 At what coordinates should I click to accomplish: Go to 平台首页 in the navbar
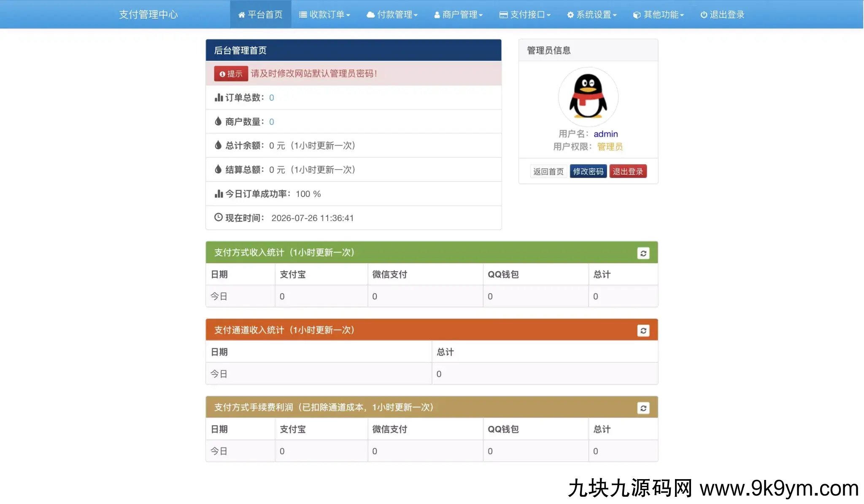point(260,14)
